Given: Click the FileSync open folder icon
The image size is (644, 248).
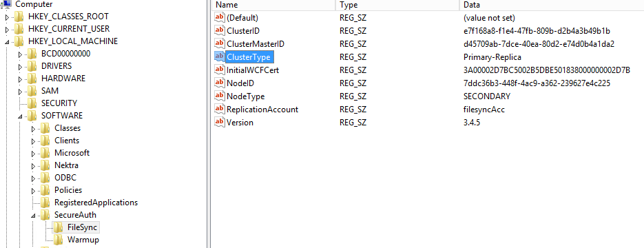Looking at the screenshot, I should coord(59,227).
